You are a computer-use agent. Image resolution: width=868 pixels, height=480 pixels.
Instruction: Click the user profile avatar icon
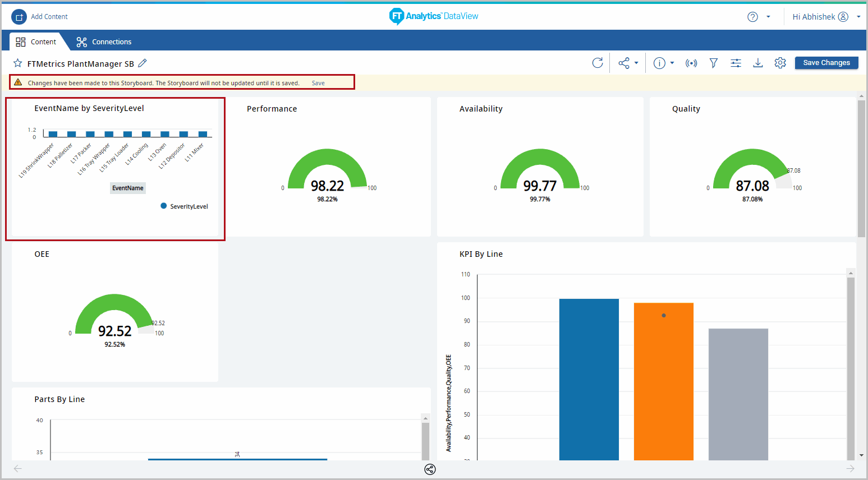click(843, 17)
